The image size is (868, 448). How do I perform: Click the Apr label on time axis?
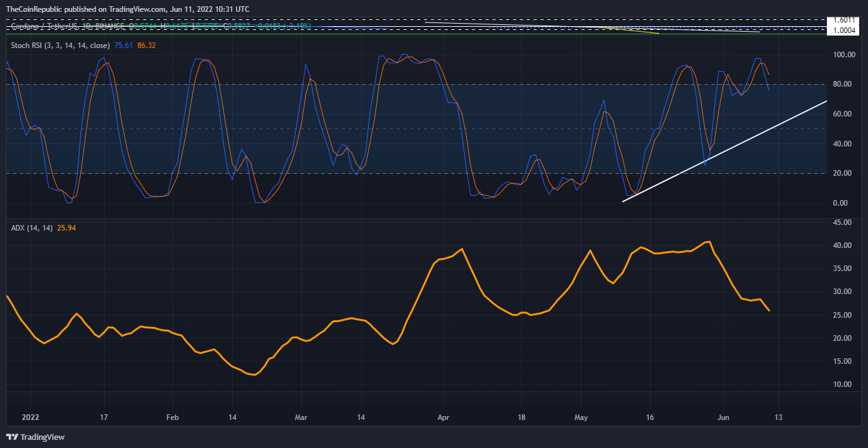[x=443, y=417]
